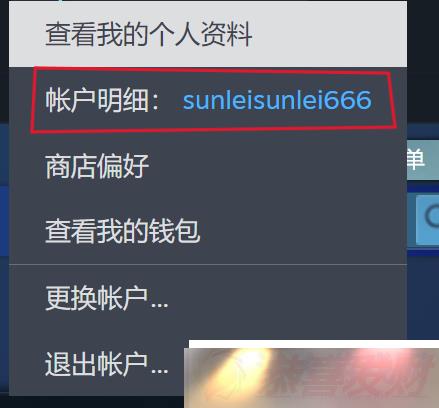
Task: Click the ellipsis after 退出帐户
Action: tap(159, 370)
